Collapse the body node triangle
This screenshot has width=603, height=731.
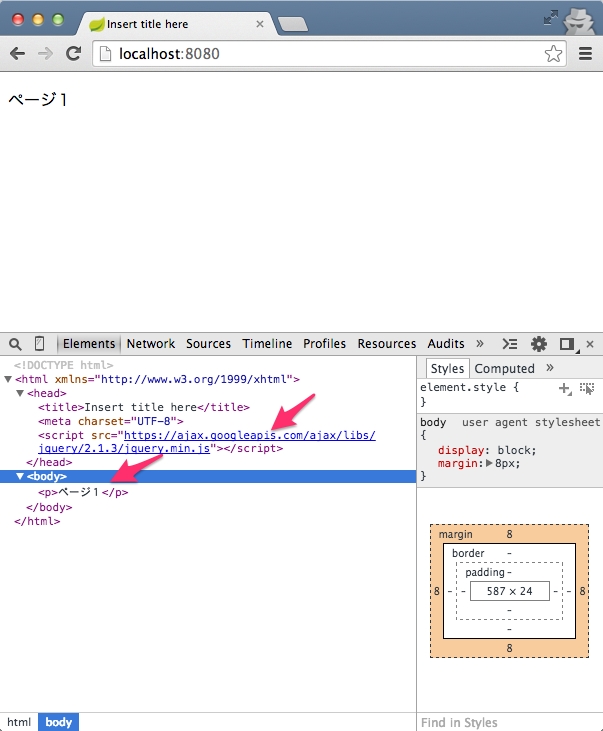click(20, 476)
